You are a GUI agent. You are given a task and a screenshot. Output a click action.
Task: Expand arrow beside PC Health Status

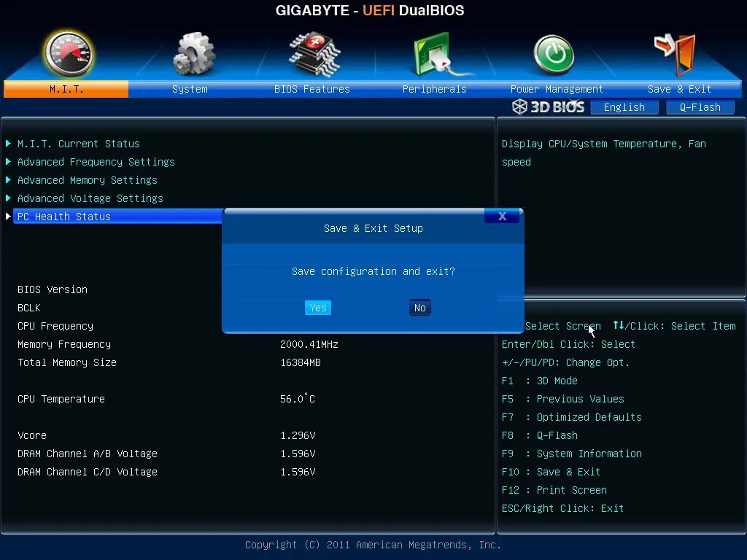click(x=8, y=216)
